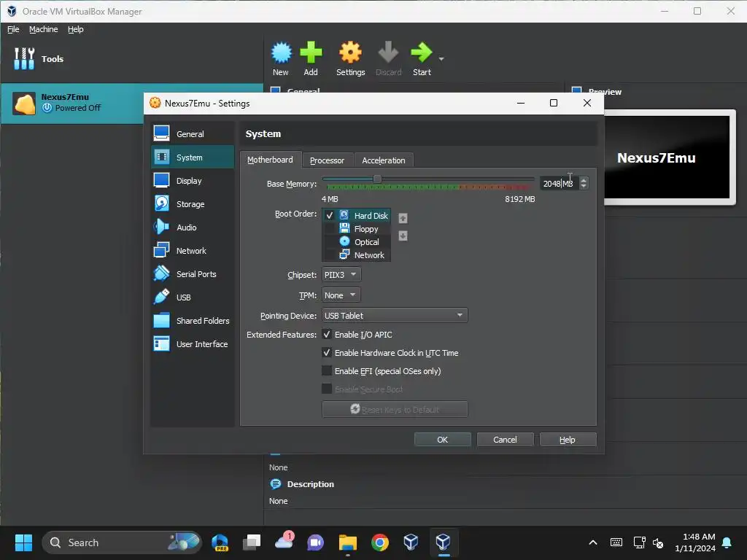Open General settings category icon
Viewport: 747px width, 560px height.
(x=161, y=134)
